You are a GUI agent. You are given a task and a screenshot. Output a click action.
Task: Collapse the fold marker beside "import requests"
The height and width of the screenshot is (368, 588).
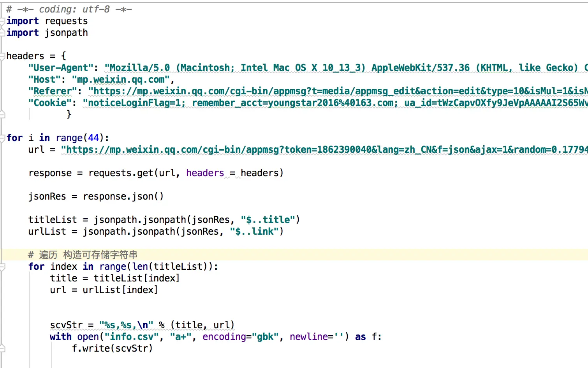tap(2, 21)
